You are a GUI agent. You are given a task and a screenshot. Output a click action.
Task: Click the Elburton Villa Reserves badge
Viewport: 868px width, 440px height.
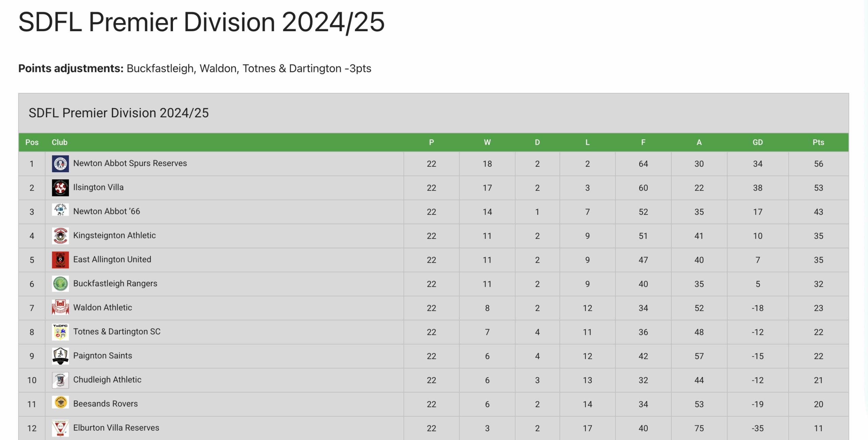[x=60, y=428]
